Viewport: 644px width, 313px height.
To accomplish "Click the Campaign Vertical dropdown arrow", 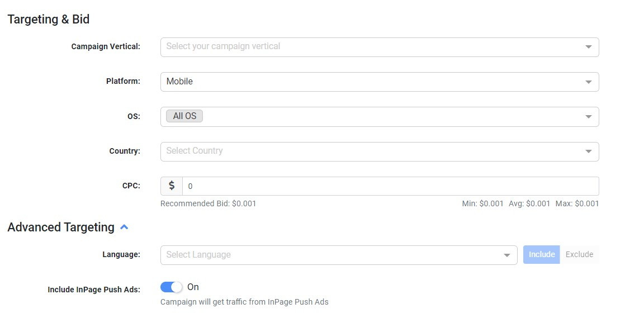I will [588, 47].
